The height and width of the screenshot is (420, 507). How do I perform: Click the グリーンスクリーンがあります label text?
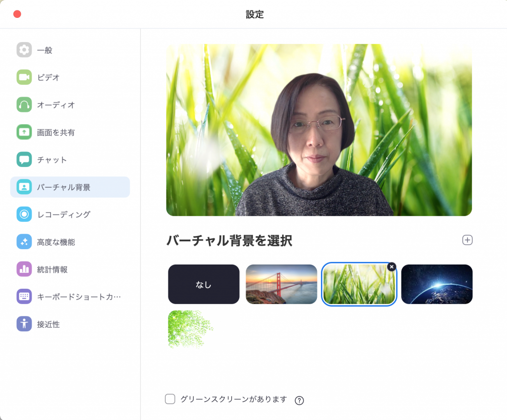pyautogui.click(x=234, y=399)
